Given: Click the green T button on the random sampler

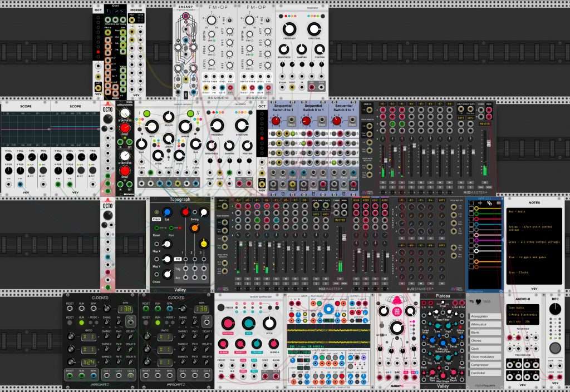Looking at the screenshot, I should 146,114.
